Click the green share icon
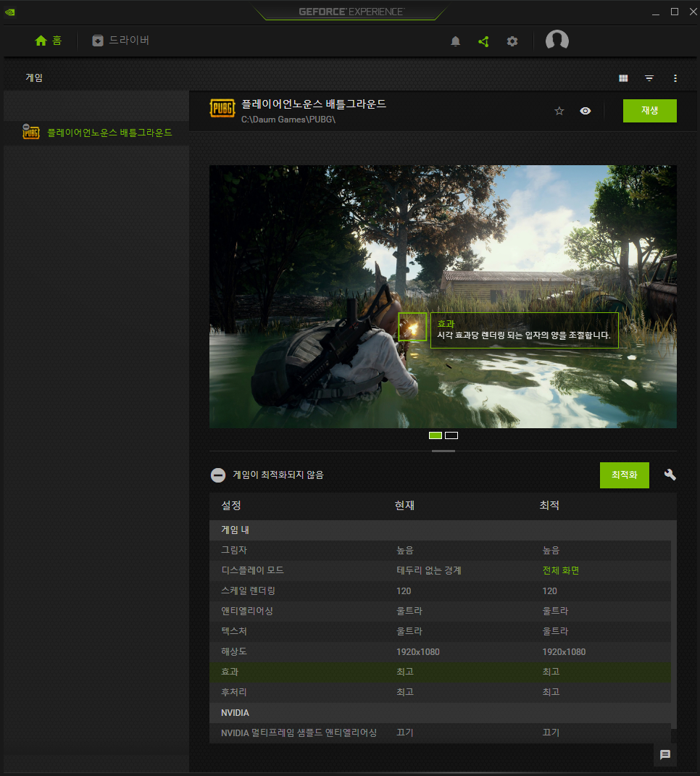Viewport: 700px width, 776px height. tap(483, 41)
